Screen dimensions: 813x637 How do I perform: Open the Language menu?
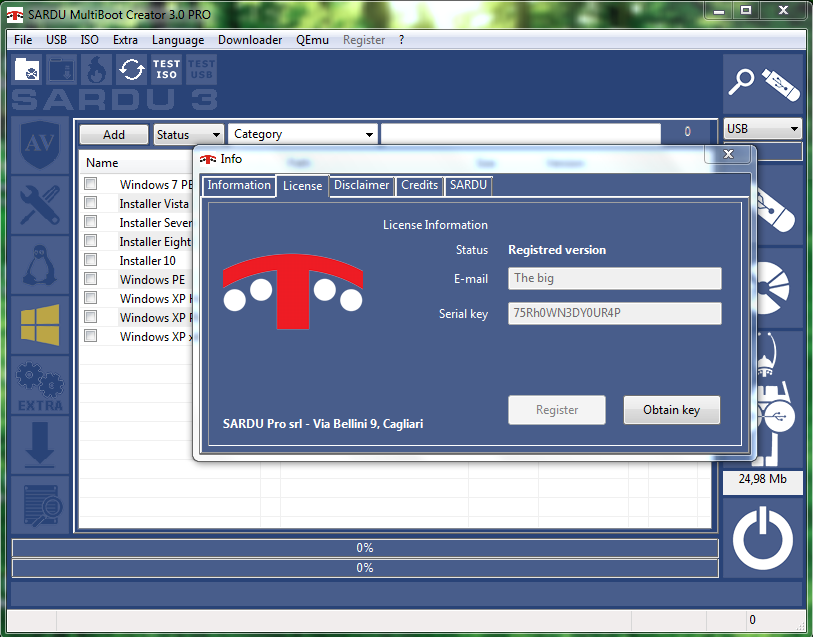[x=178, y=40]
